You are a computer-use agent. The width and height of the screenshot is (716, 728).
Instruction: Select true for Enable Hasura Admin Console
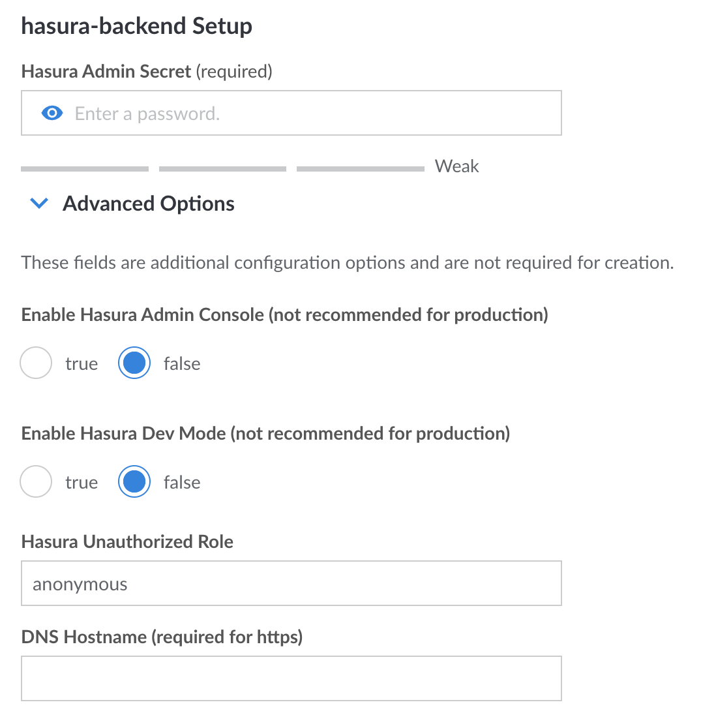tap(36, 363)
